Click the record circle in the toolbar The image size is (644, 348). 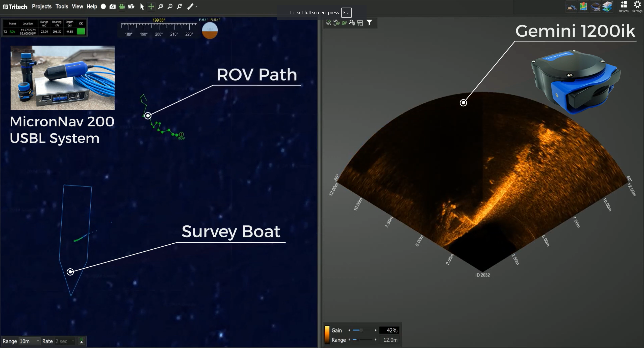click(103, 7)
